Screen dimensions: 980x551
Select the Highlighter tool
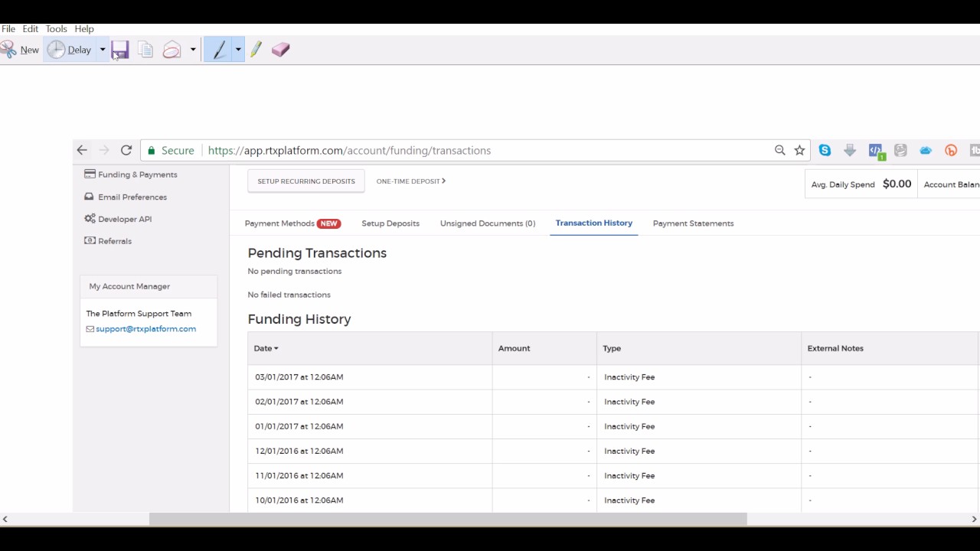click(256, 50)
